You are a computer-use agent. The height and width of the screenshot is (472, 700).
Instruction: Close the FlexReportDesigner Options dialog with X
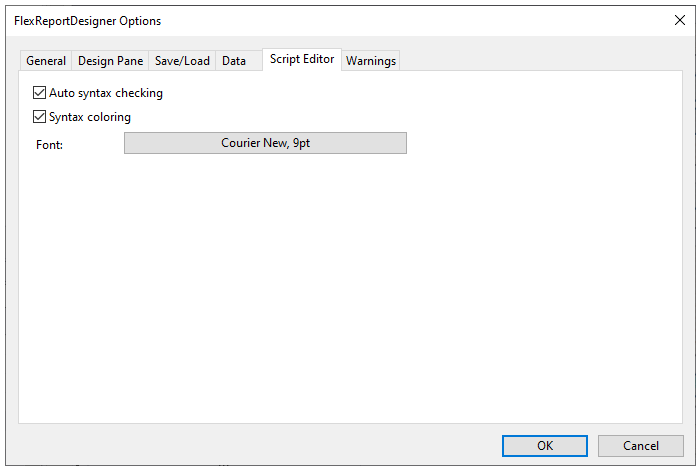click(x=680, y=20)
